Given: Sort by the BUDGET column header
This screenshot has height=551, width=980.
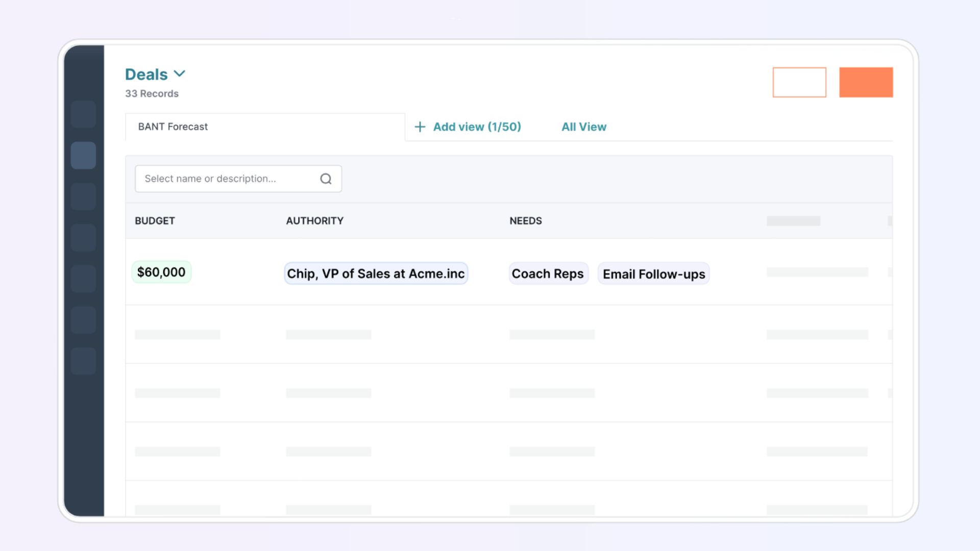Looking at the screenshot, I should tap(155, 220).
